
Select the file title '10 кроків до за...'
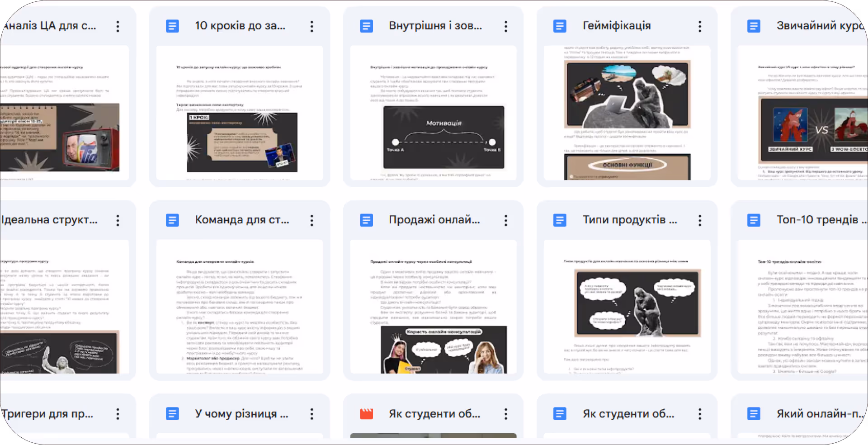pyautogui.click(x=240, y=26)
